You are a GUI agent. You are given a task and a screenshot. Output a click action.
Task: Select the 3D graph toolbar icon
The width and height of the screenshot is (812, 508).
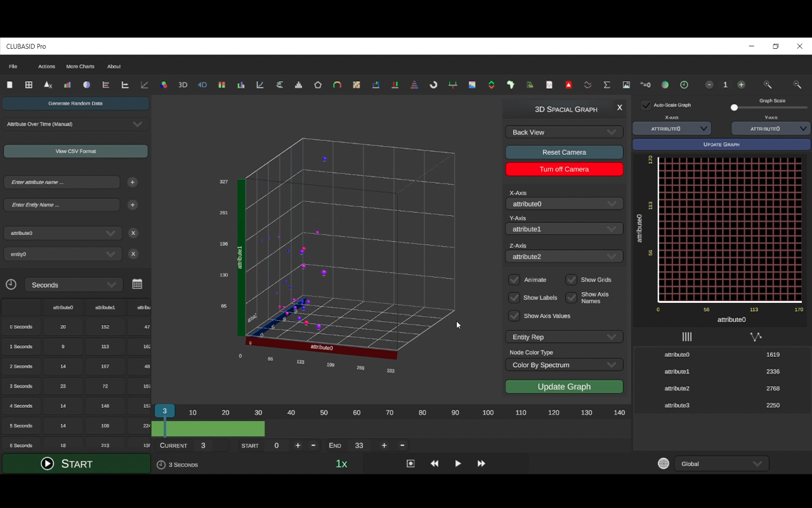pos(183,85)
